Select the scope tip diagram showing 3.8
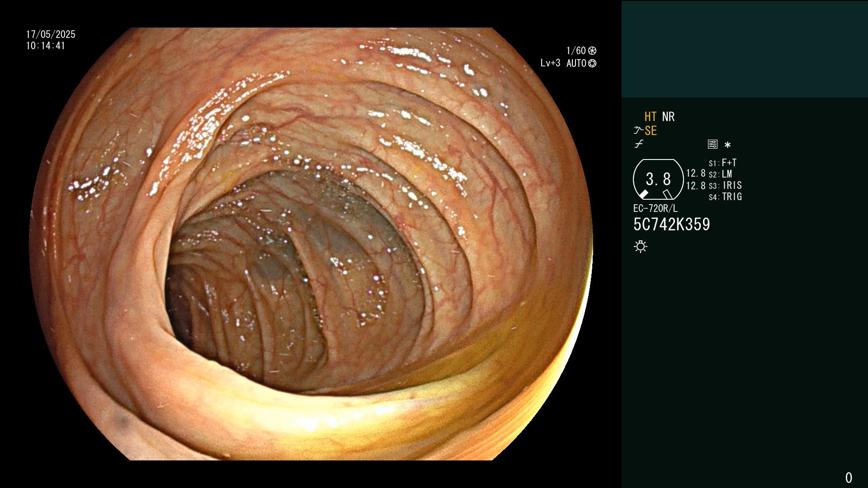The width and height of the screenshot is (868, 488). [x=658, y=179]
